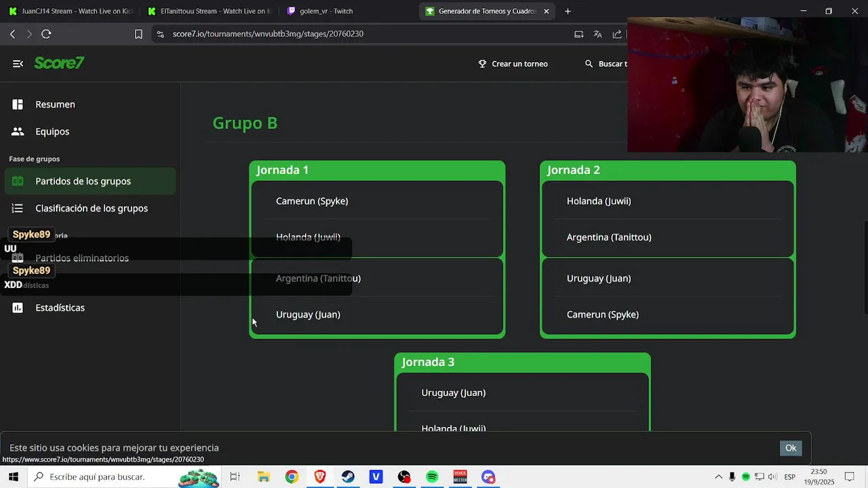Switch to JuanCJ14 Stream Kick tab
Viewport: 868px width, 488px height.
coord(71,11)
